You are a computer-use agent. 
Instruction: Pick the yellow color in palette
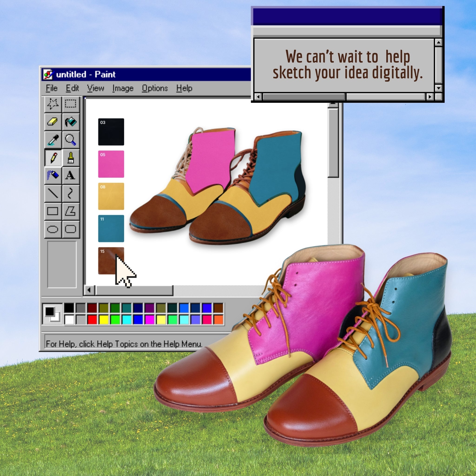click(104, 320)
